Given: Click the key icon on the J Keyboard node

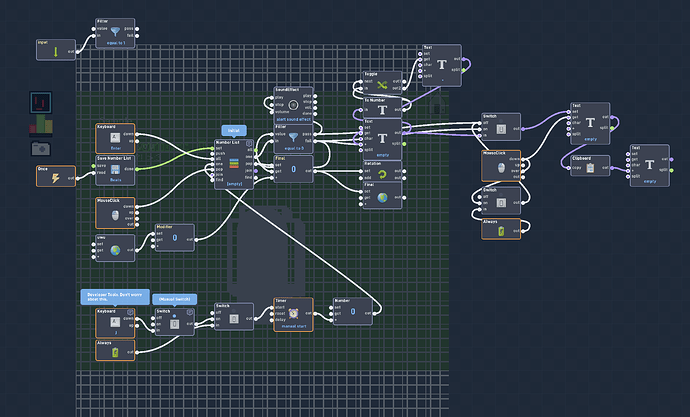Looking at the screenshot, I should [115, 322].
